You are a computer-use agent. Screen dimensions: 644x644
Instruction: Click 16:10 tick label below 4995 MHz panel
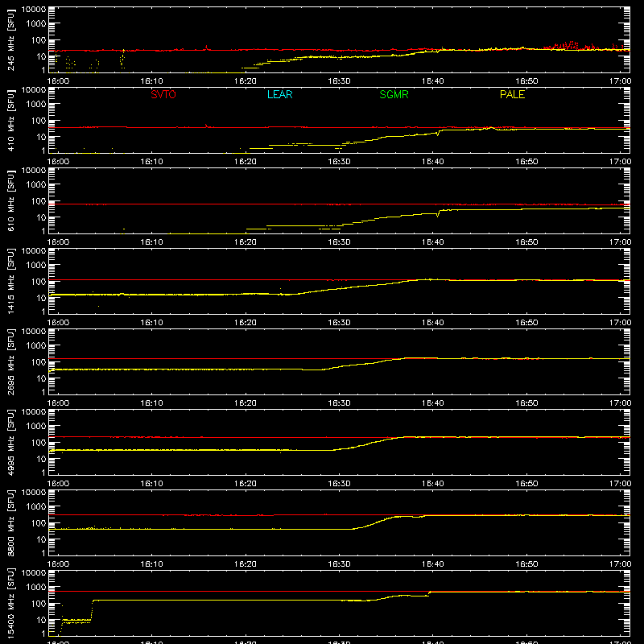[151, 484]
